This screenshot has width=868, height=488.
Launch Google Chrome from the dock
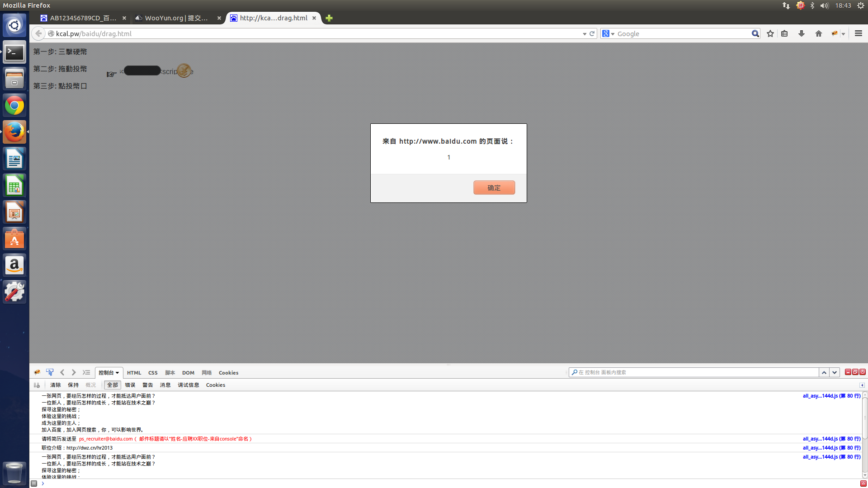[14, 106]
